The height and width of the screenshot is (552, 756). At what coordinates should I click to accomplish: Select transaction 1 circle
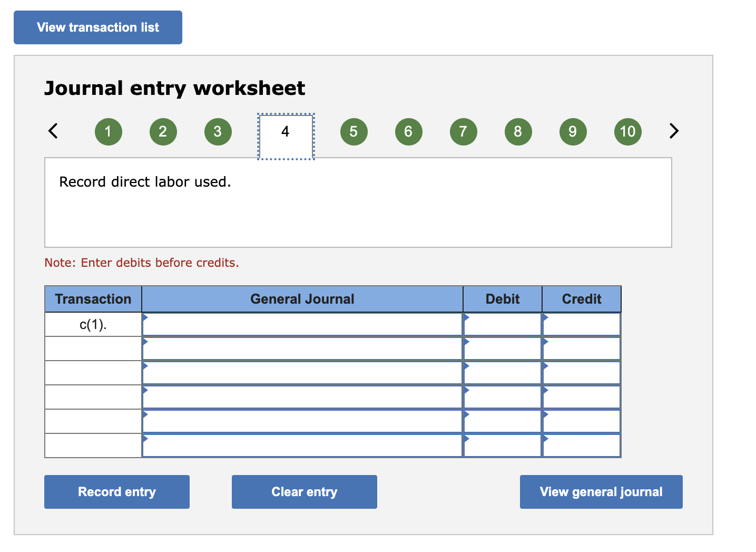tap(109, 132)
